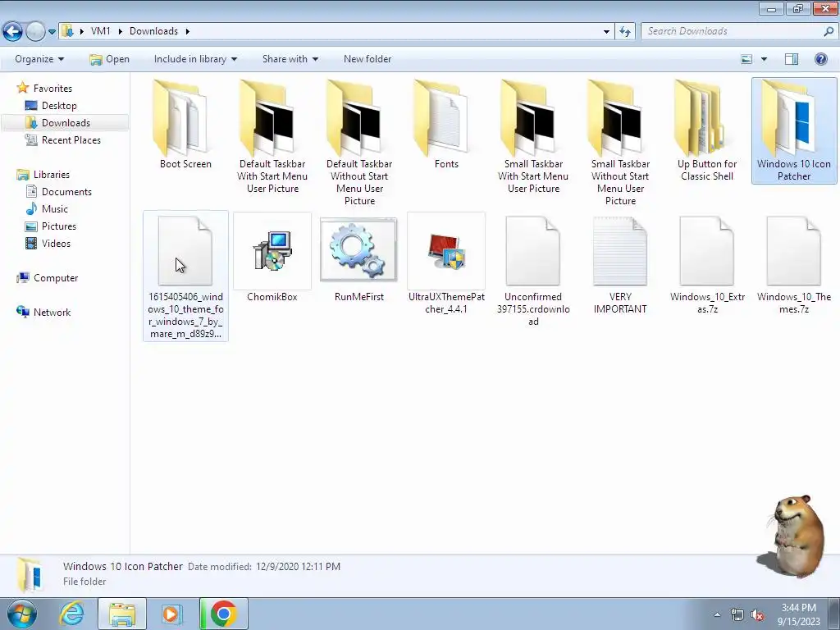Expand the arrow after VM1 in address bar
The image size is (840, 630).
coord(120,31)
